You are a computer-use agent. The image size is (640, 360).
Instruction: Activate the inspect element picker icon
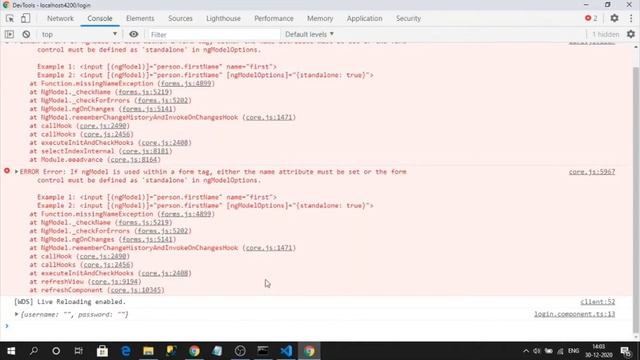click(x=10, y=19)
